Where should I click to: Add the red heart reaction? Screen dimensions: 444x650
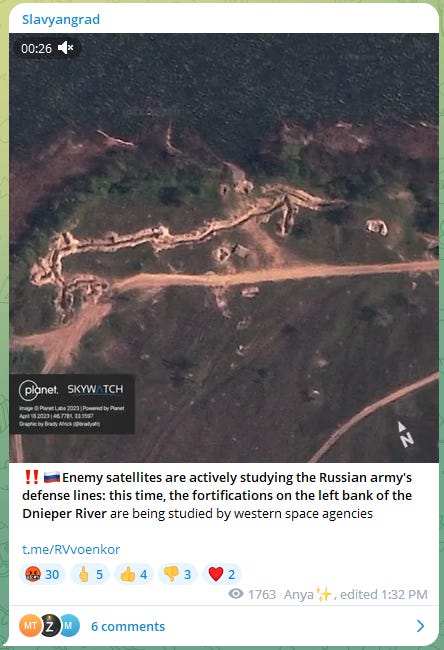[222, 574]
